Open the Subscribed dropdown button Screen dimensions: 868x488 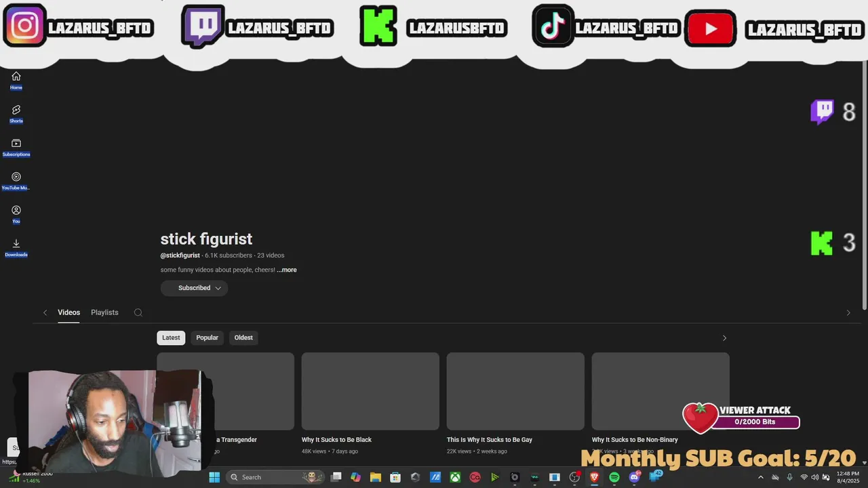194,288
